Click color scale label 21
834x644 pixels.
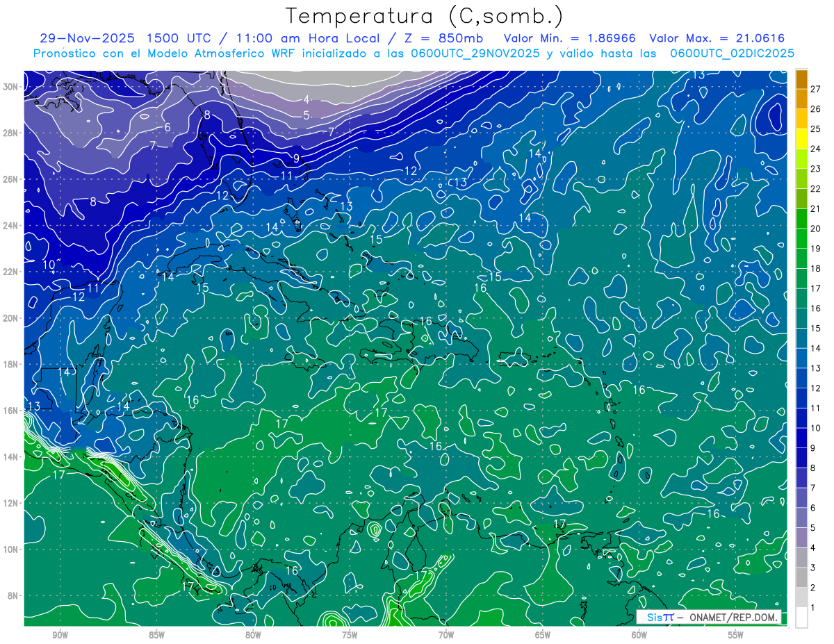[x=816, y=208]
